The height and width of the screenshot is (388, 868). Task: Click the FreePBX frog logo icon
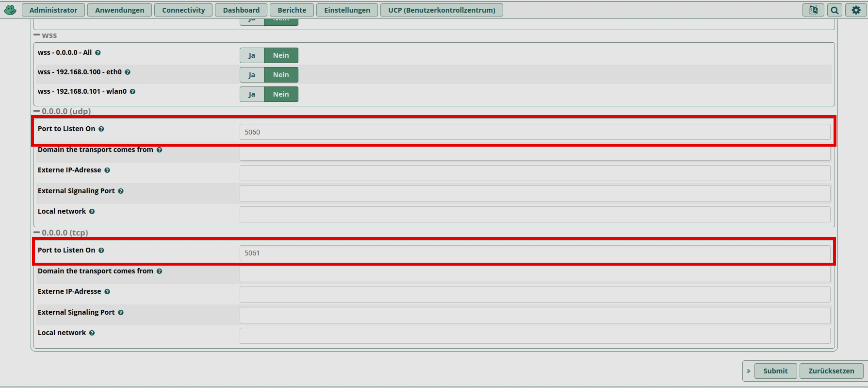(x=10, y=10)
